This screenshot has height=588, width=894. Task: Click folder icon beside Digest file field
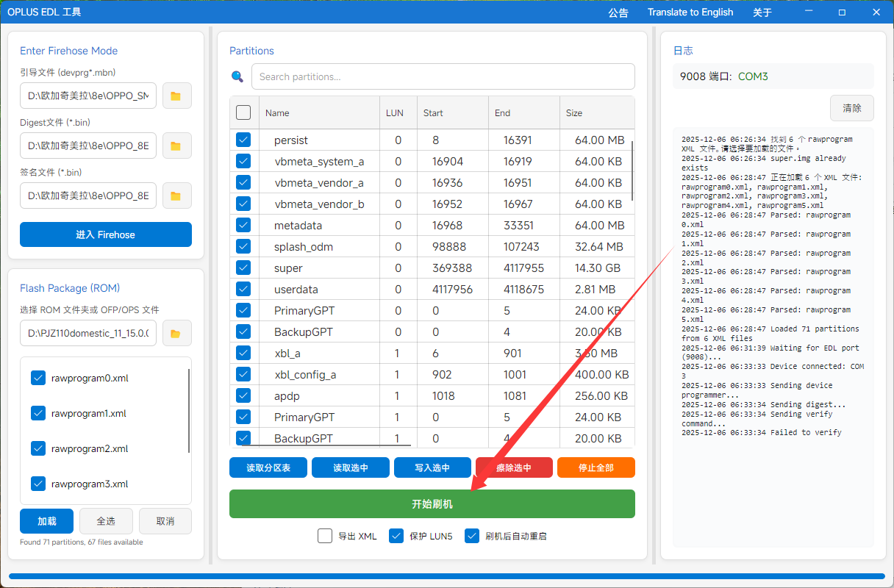pos(176,146)
